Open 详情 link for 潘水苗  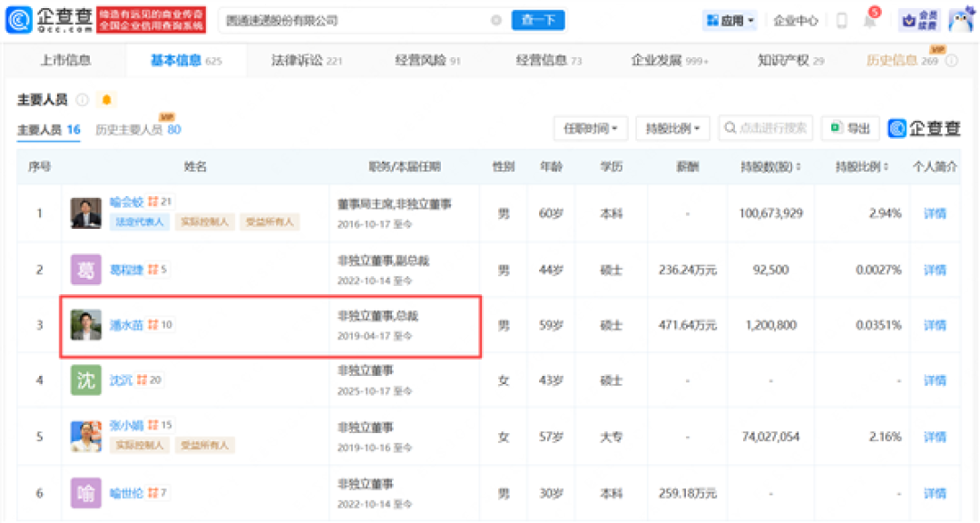935,325
